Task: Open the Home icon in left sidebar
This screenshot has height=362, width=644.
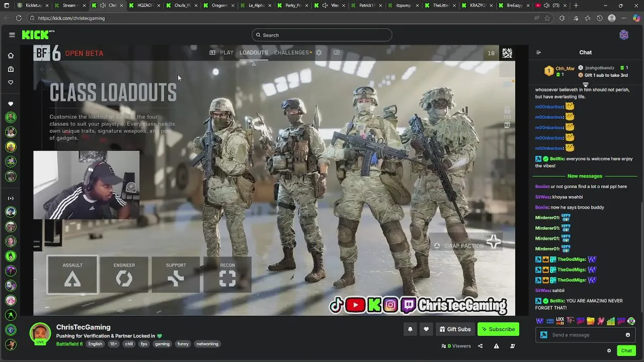Action: pyautogui.click(x=11, y=56)
